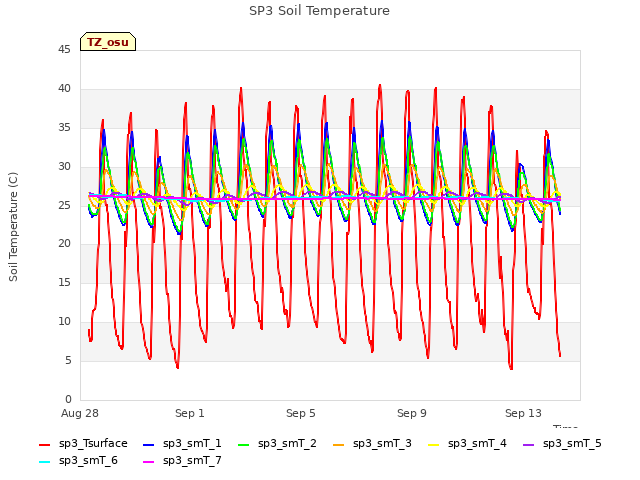Click the 10 y-axis tick label
This screenshot has height=480, width=640.
64,321
